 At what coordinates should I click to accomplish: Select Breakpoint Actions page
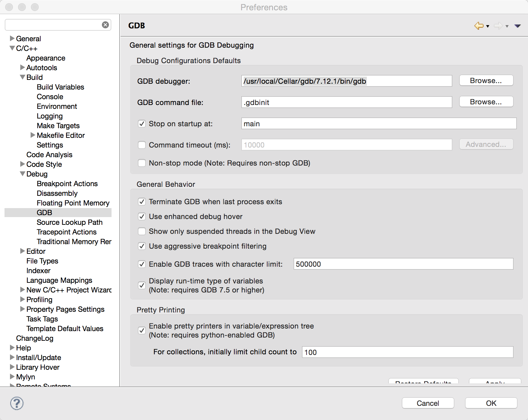click(67, 184)
